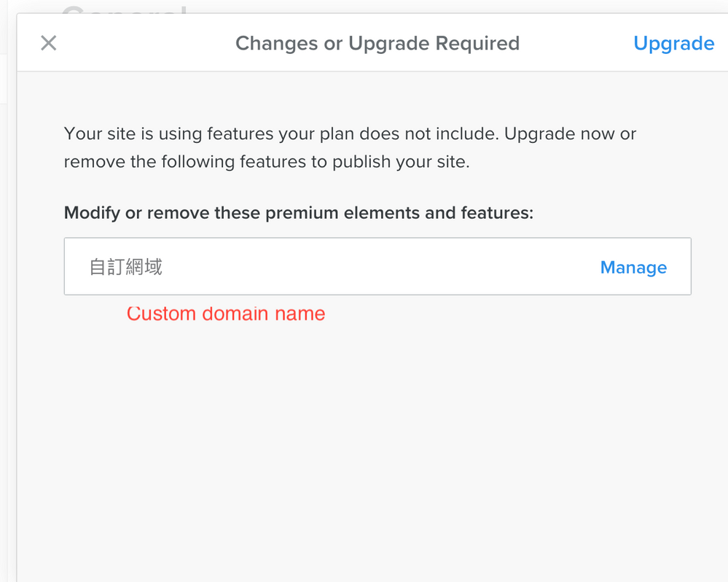Viewport: 728px width, 582px height.
Task: Click the word 'domain' in the red annotation
Action: coord(235,314)
